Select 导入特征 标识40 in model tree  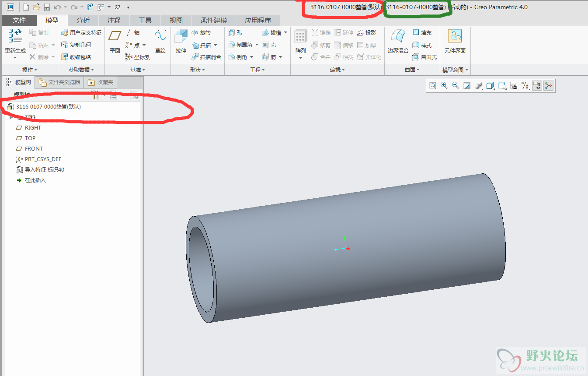(40, 170)
